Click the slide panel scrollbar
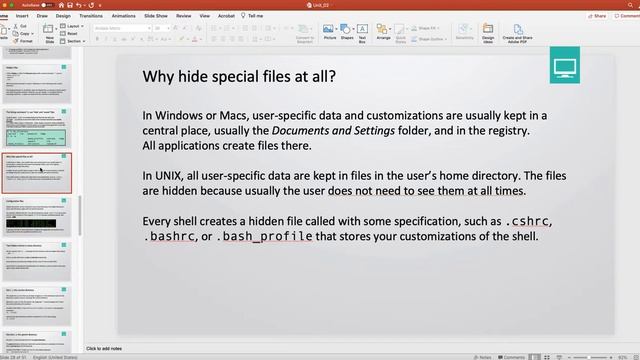 80,216
